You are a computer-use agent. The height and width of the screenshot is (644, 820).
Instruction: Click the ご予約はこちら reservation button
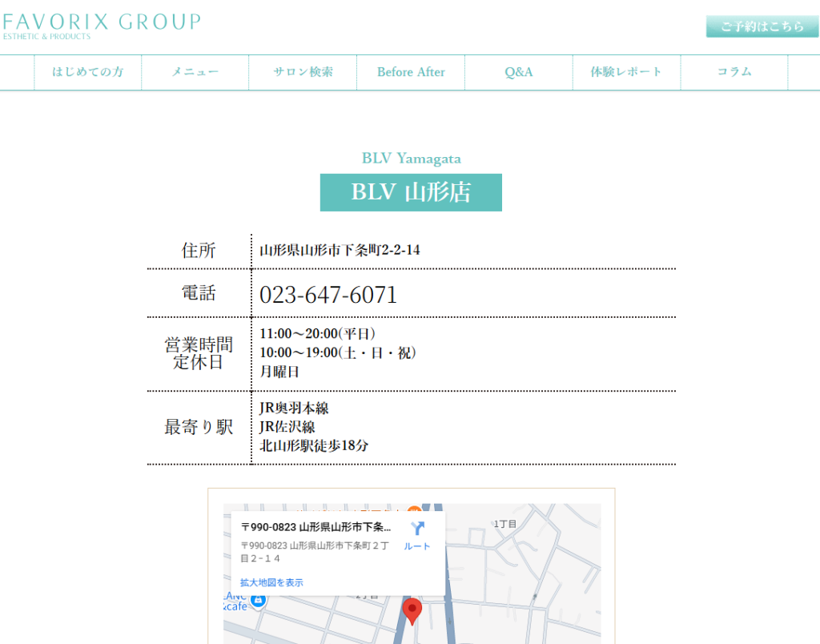(762, 26)
